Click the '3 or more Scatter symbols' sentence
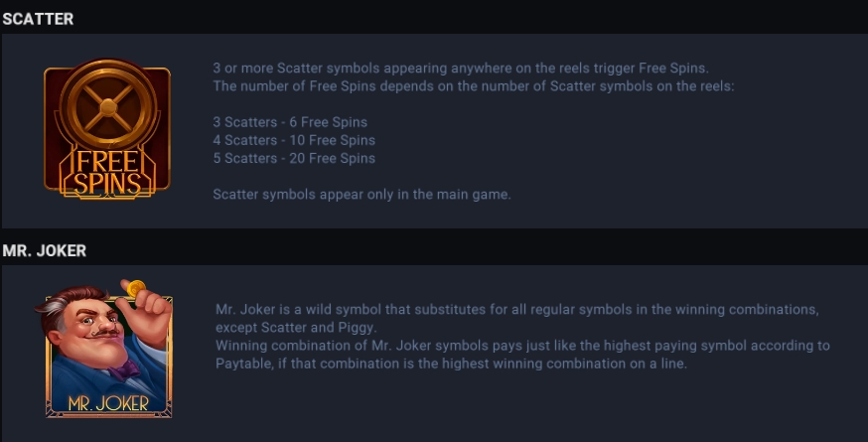 (x=461, y=69)
